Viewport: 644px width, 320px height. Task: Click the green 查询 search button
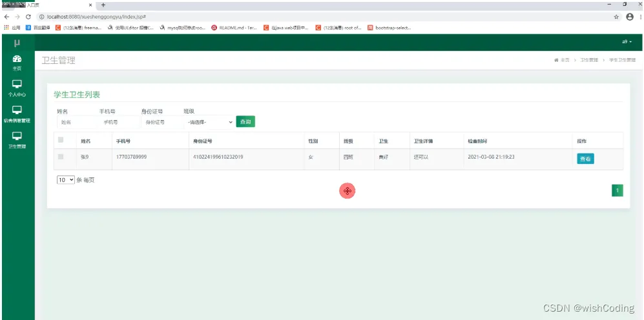click(245, 122)
